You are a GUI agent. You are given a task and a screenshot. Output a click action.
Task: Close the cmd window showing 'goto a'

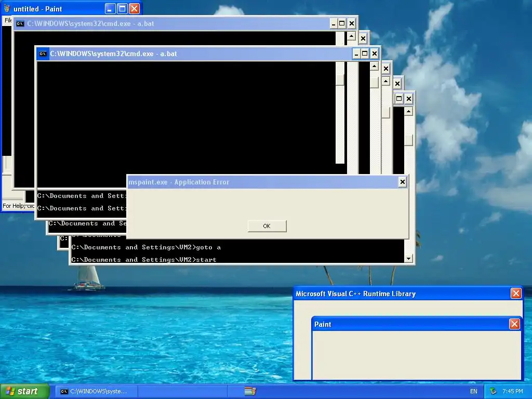pyautogui.click(x=408, y=99)
